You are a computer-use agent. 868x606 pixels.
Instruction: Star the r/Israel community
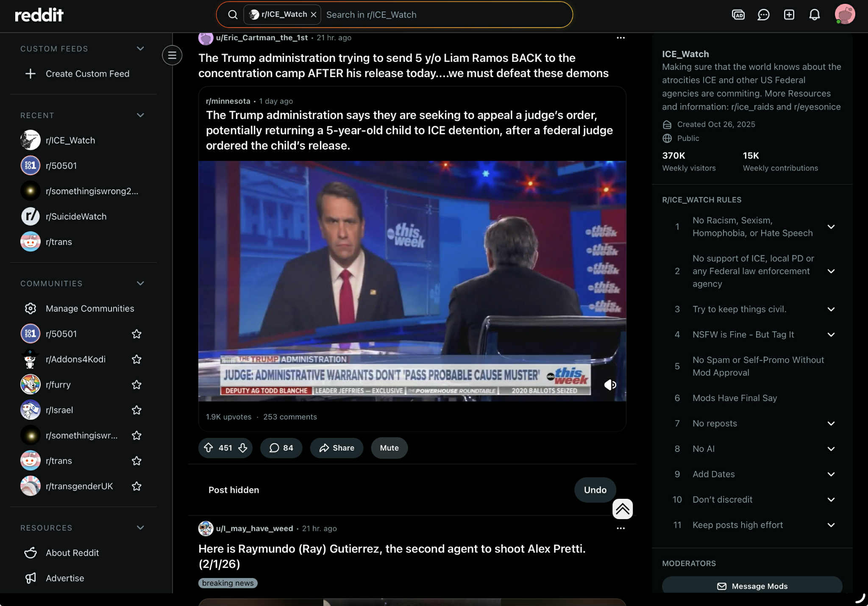click(136, 410)
